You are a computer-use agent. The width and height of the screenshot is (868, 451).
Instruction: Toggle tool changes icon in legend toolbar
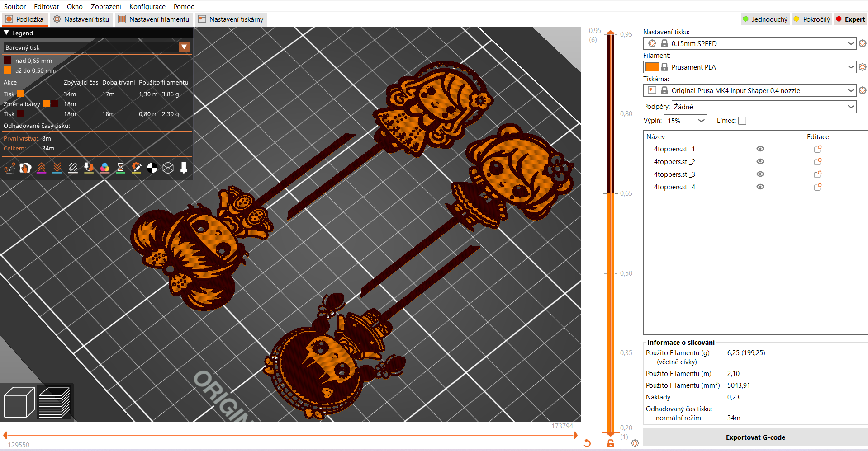89,168
